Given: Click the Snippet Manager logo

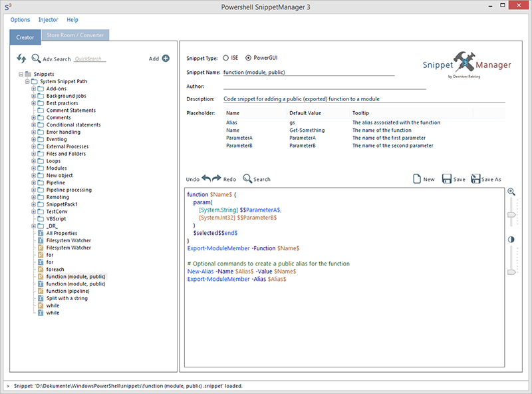Looking at the screenshot, I should pyautogui.click(x=467, y=64).
